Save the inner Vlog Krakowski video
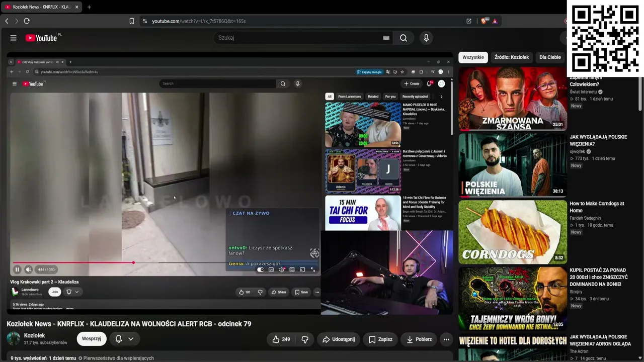Image resolution: width=644 pixels, height=362 pixels. tap(301, 292)
